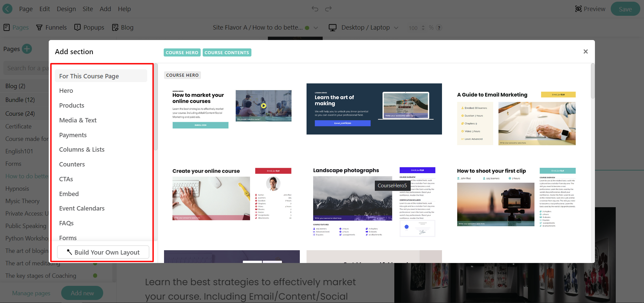Toggle the COURSE HERO filter chip

tap(182, 52)
